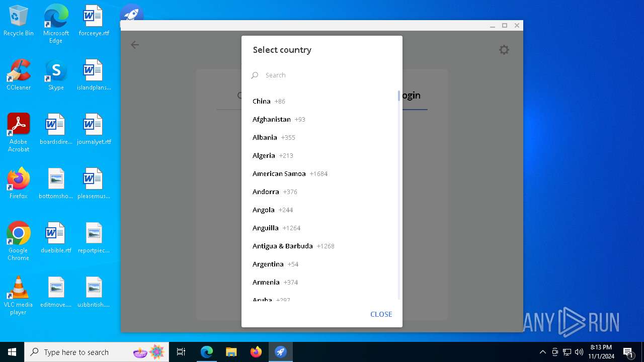The image size is (644, 362).
Task: Open Recycle Bin desktop icon
Action: (19, 21)
